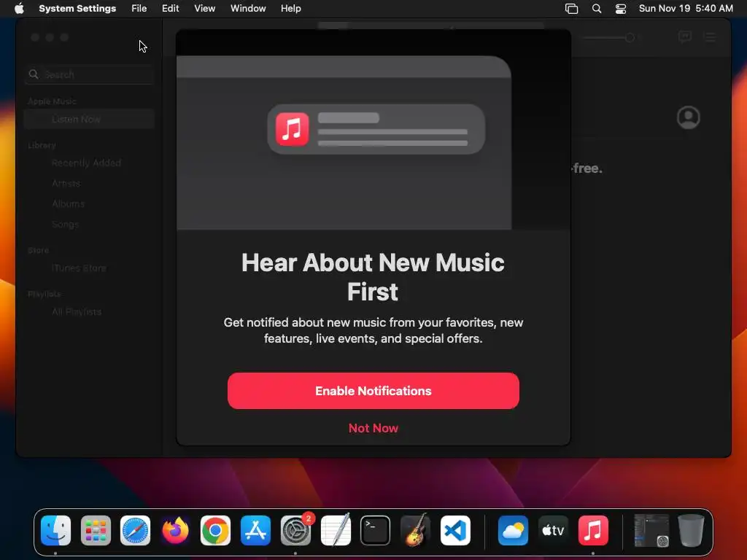Launch Visual Studio Code from the Dock
Image resolution: width=747 pixels, height=560 pixels.
(455, 531)
